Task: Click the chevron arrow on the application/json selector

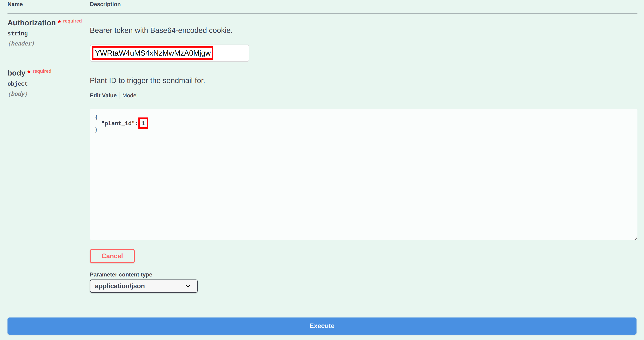Action: [x=188, y=286]
